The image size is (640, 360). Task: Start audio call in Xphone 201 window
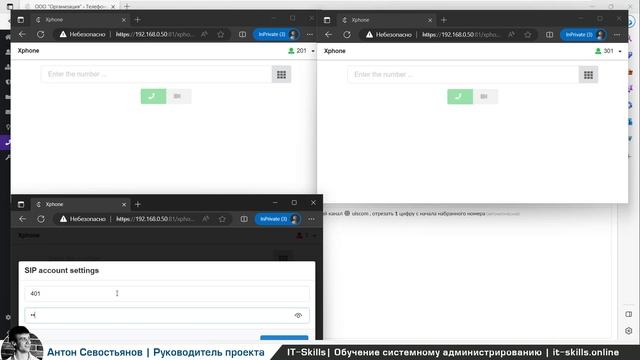pyautogui.click(x=153, y=96)
